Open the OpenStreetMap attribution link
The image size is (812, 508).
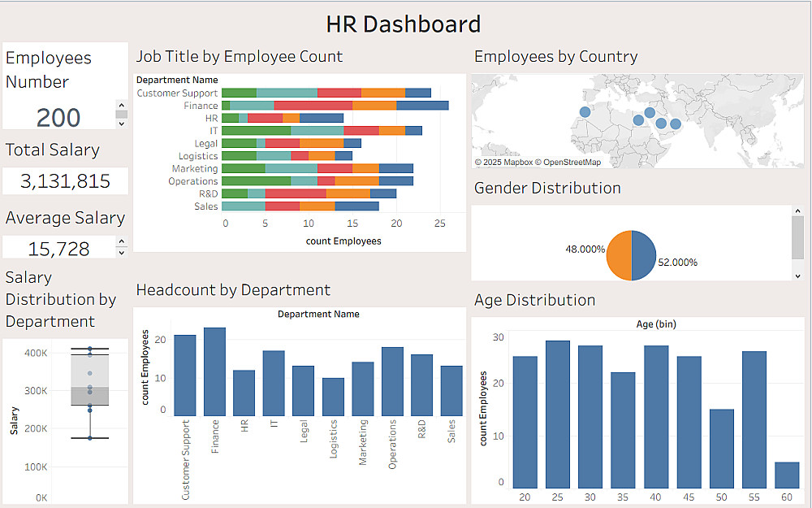568,163
